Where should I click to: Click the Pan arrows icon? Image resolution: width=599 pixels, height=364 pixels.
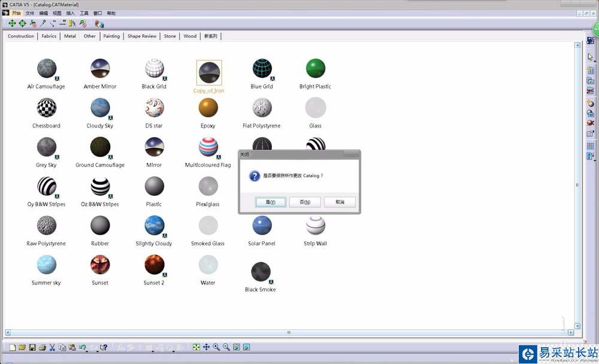tap(206, 347)
